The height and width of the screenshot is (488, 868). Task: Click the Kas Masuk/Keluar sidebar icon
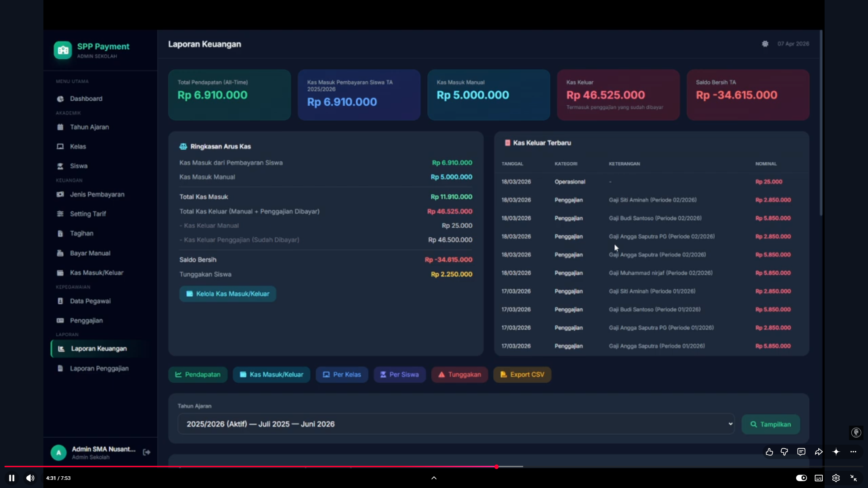click(60, 273)
